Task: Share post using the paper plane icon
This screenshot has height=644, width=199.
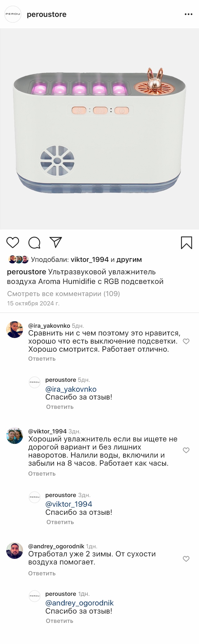Action: [x=56, y=242]
